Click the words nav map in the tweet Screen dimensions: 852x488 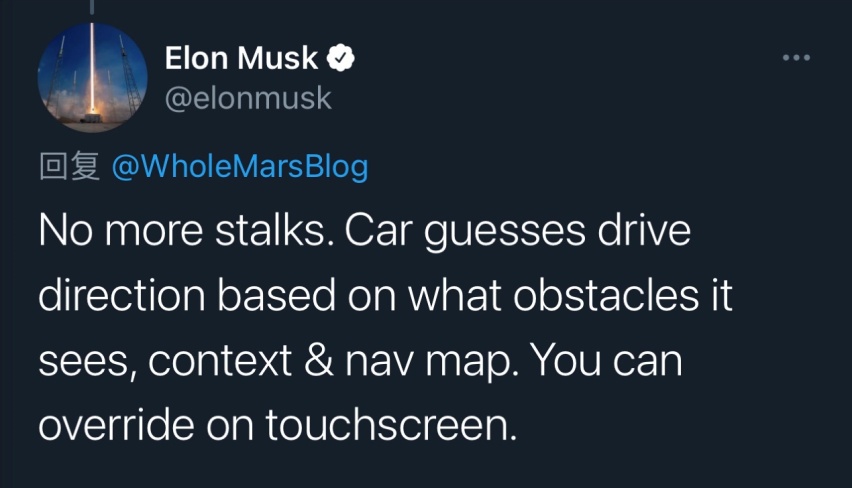tap(429, 362)
